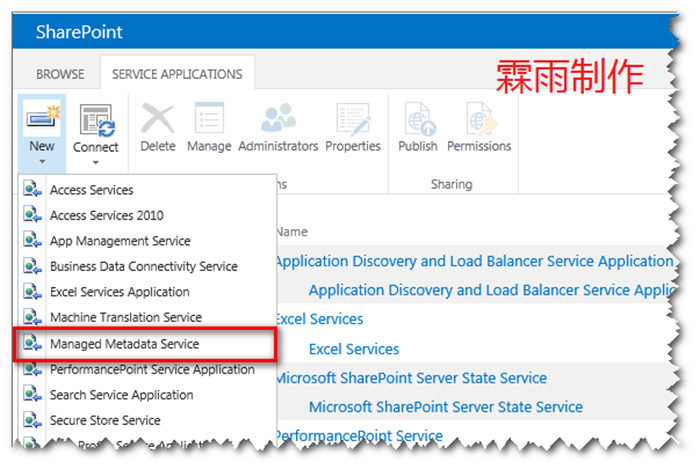This screenshot has width=700, height=470.
Task: Select the SERVICE APPLICATIONS tab
Action: (177, 74)
